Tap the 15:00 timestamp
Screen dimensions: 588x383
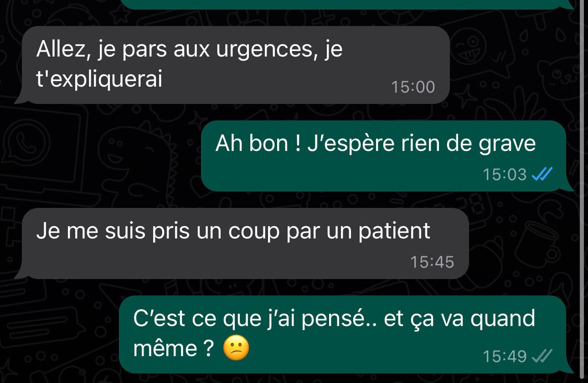(x=413, y=87)
